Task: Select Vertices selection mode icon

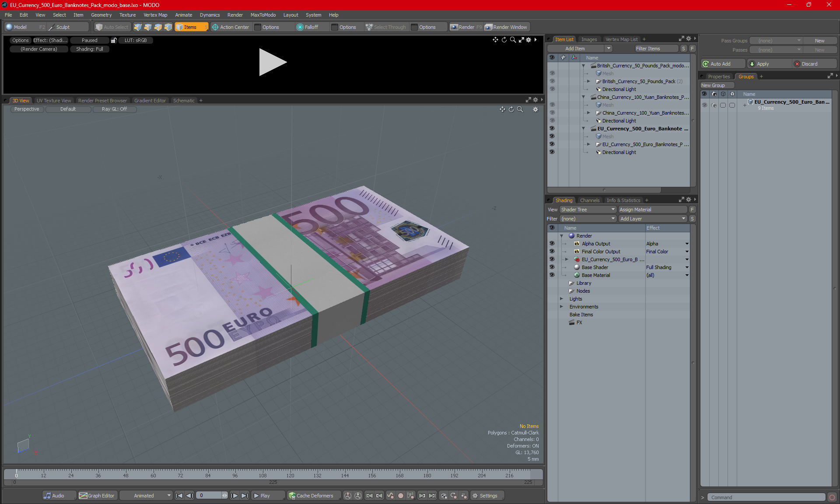Action: [x=138, y=27]
